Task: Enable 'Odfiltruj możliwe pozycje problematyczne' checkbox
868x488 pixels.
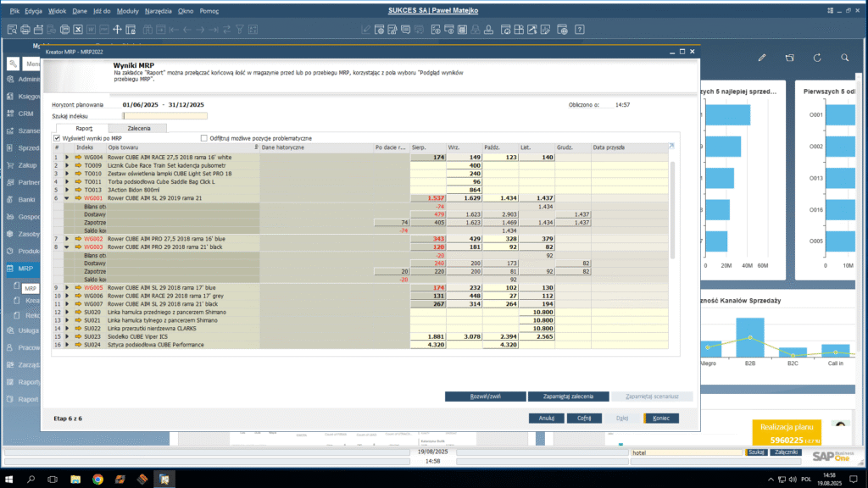Action: pyautogui.click(x=204, y=138)
